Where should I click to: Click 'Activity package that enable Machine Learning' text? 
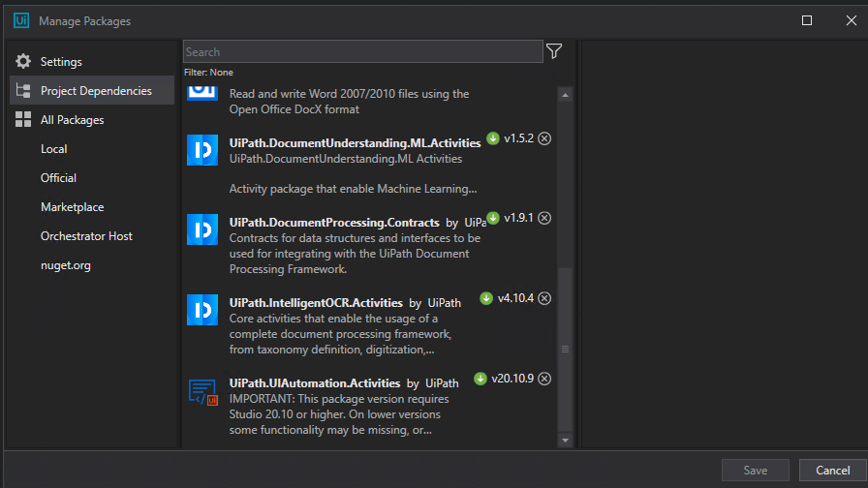coord(354,189)
